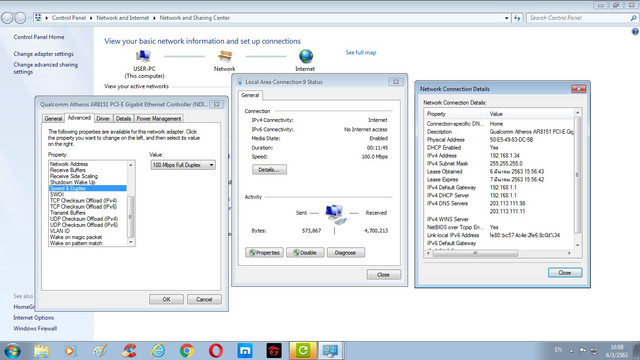Viewport: 640px width, 360px height.
Task: Launch Google Chrome from taskbar
Action: [187, 351]
